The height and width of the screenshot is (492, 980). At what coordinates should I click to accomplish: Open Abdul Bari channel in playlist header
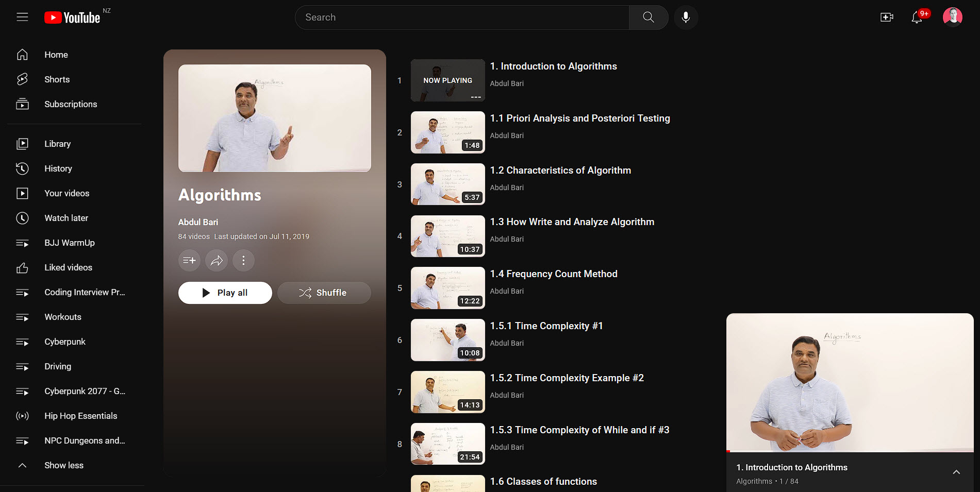click(198, 222)
